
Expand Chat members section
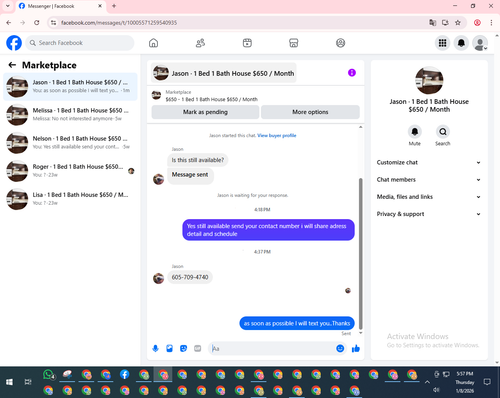click(429, 180)
